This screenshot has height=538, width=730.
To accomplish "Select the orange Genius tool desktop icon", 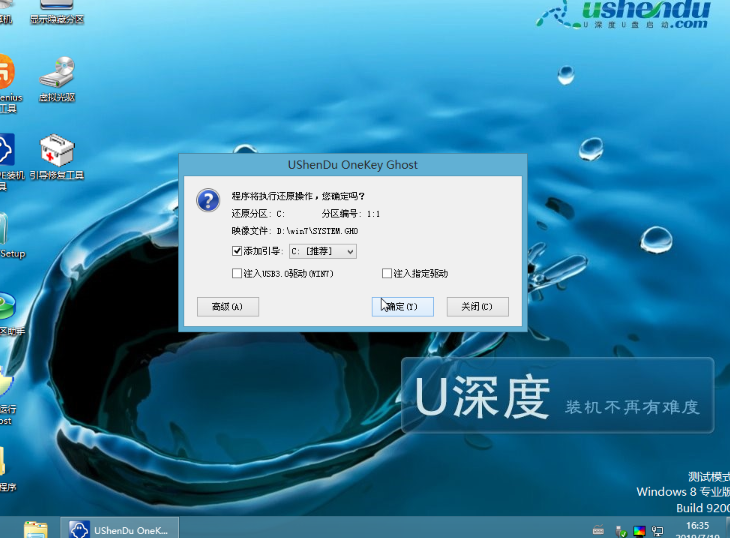I will (8, 84).
